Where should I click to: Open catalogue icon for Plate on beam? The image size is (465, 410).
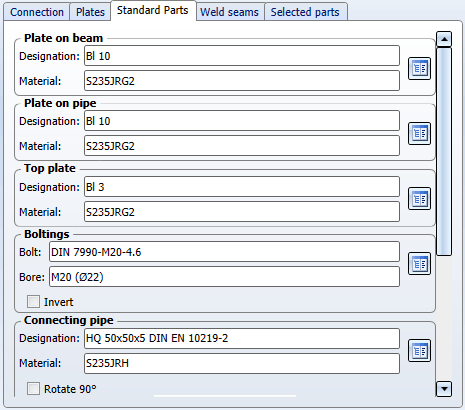[x=419, y=69]
